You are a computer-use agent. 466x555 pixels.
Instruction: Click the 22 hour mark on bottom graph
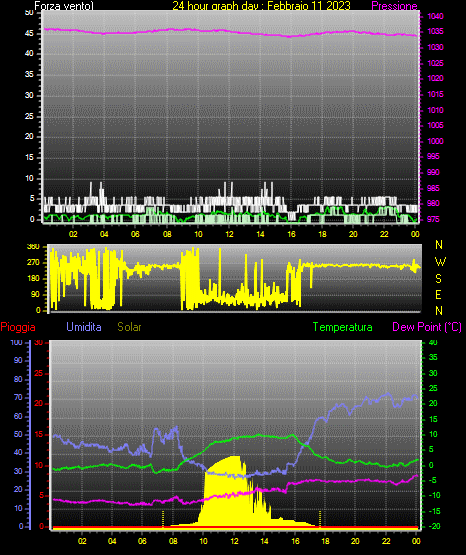coord(386,541)
